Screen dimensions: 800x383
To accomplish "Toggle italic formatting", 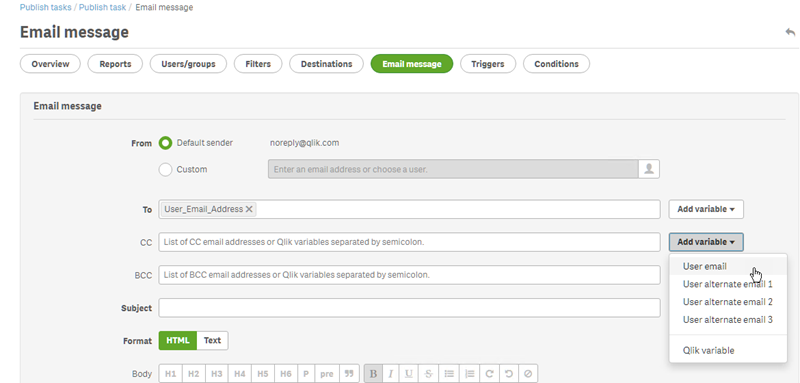I will coord(391,374).
